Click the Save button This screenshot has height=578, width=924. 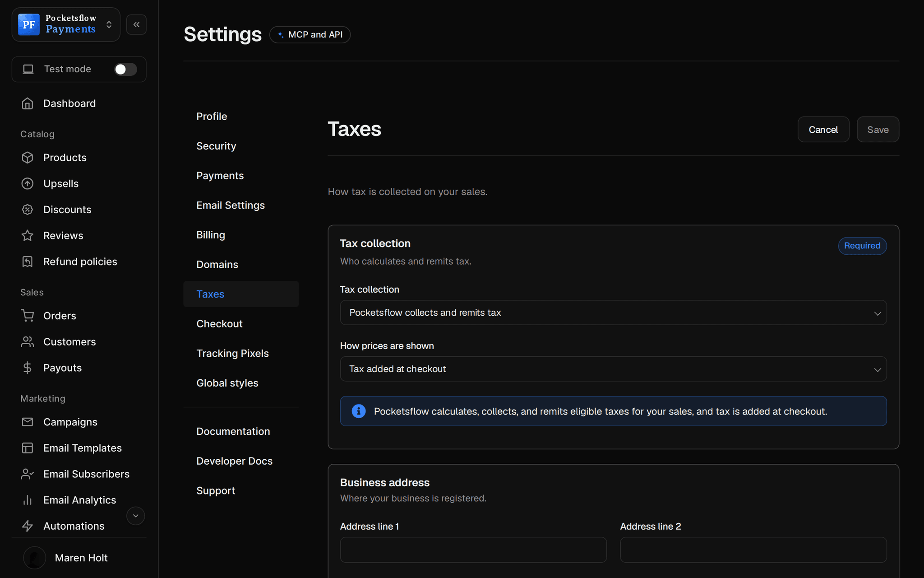tap(878, 130)
